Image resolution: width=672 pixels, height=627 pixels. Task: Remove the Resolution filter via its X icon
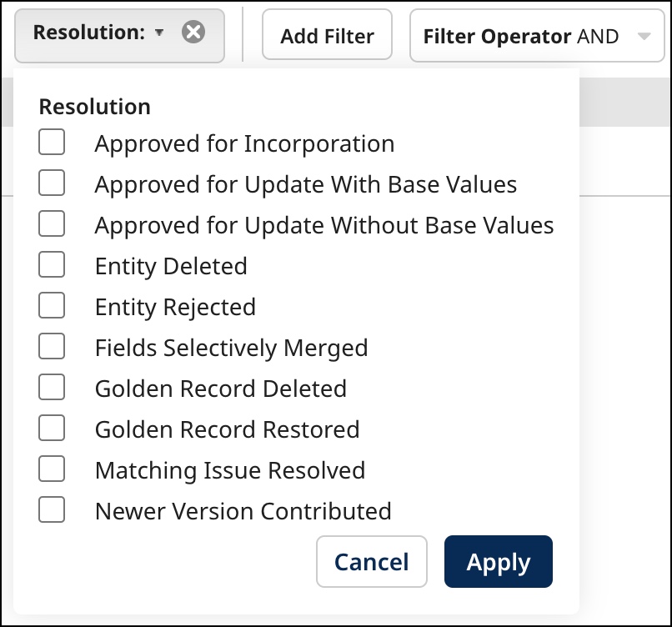(x=193, y=33)
